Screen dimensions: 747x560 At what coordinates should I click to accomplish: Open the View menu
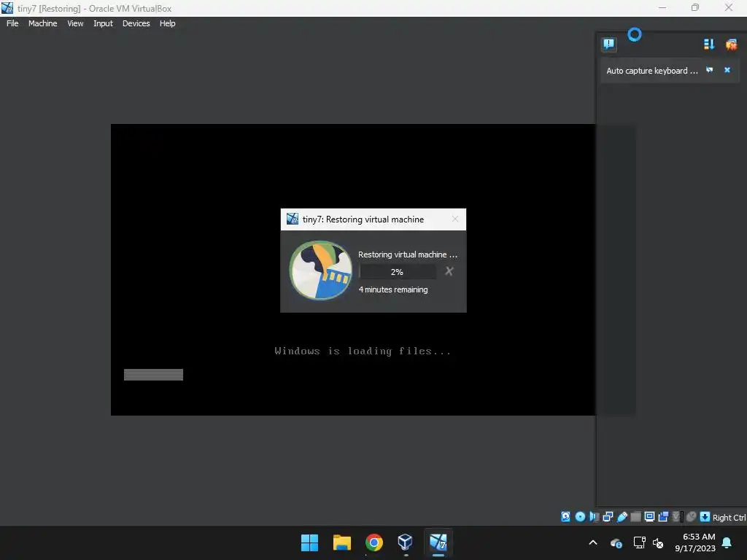(75, 23)
